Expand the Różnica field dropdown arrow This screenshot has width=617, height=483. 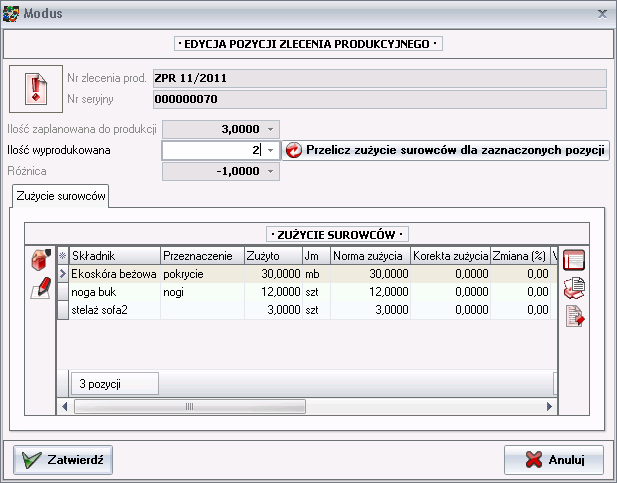tap(270, 171)
